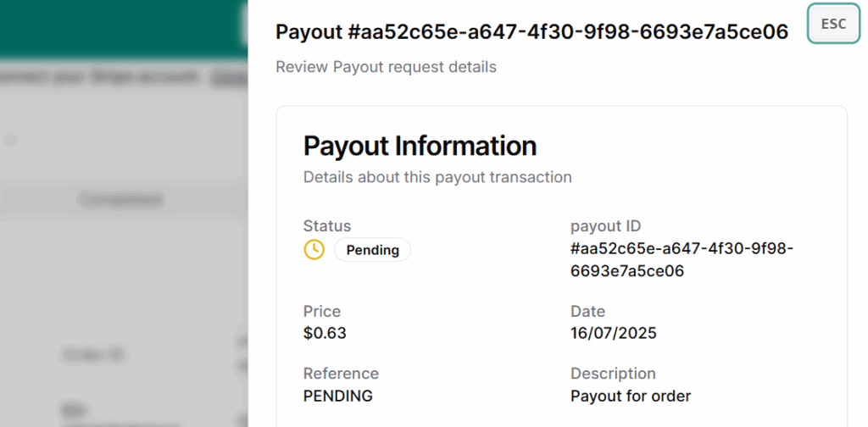Switch to the blurred Completed tab behind

pyautogui.click(x=120, y=200)
